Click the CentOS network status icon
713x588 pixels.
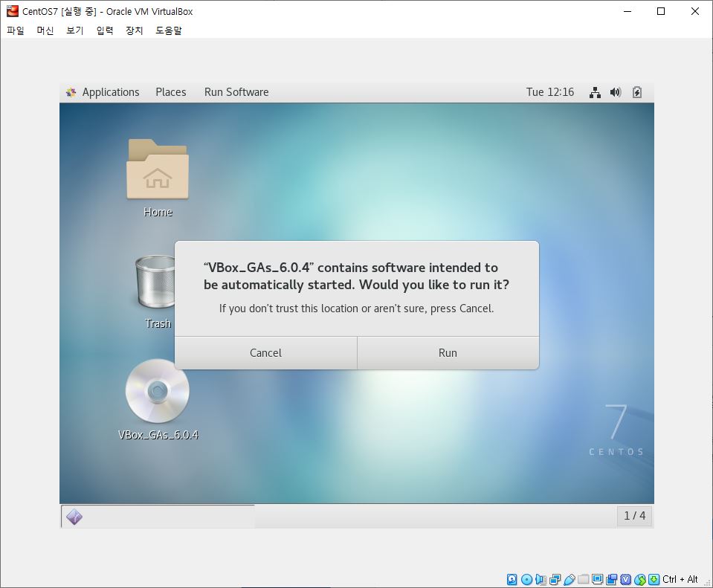(595, 92)
